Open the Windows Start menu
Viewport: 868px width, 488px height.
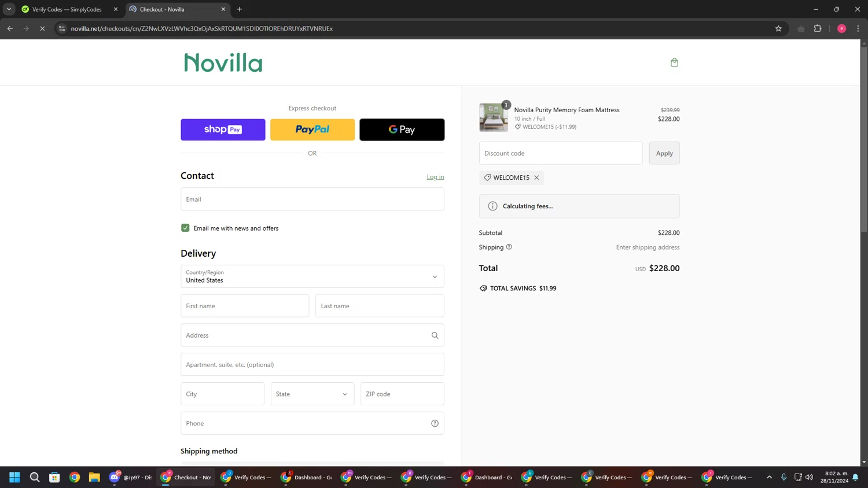tap(15, 477)
